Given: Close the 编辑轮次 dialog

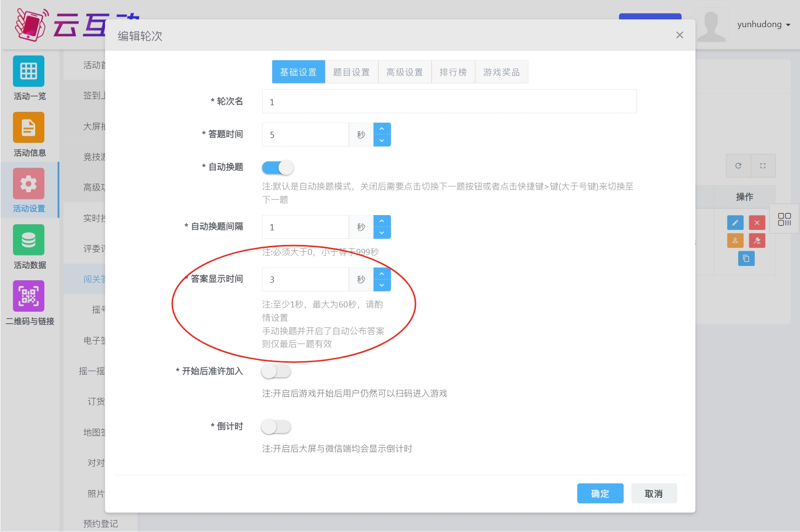Looking at the screenshot, I should coord(680,35).
